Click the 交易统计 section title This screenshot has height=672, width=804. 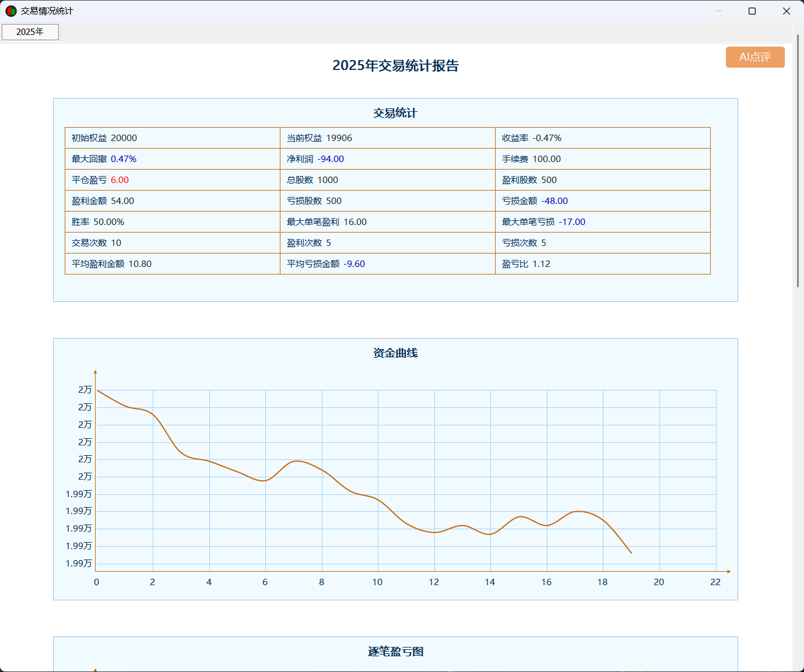tap(395, 113)
